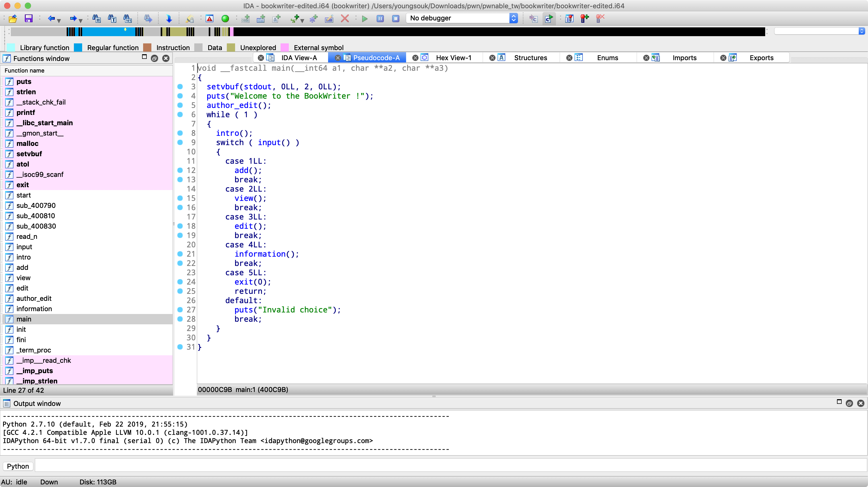Click the navigation band overview bar
Screen dimensions: 868x487
coord(388,32)
